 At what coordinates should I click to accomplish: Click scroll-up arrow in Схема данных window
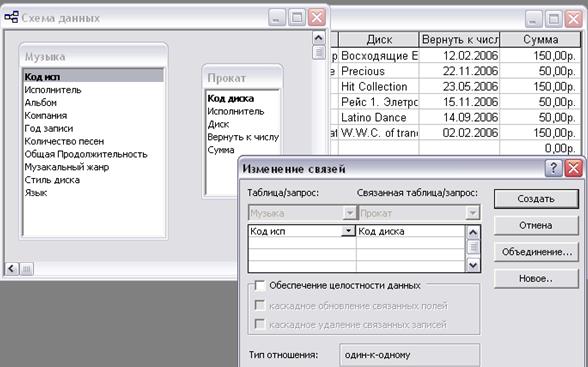pyautogui.click(x=318, y=38)
